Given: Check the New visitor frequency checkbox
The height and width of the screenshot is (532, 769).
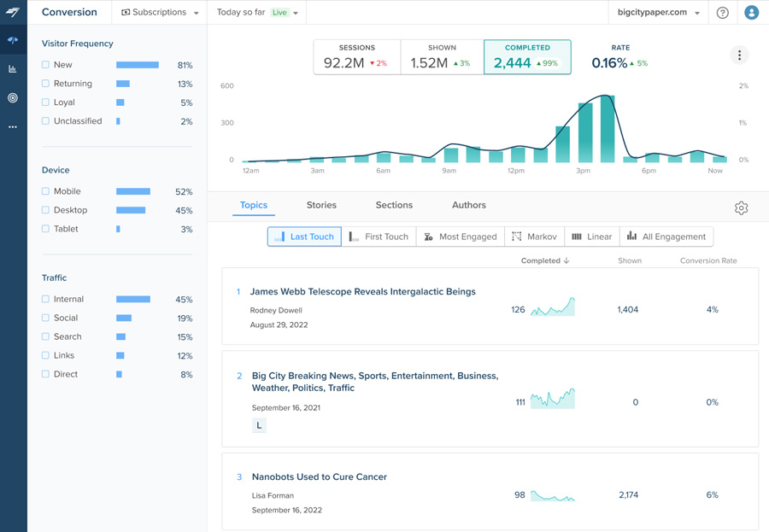Looking at the screenshot, I should (x=45, y=65).
